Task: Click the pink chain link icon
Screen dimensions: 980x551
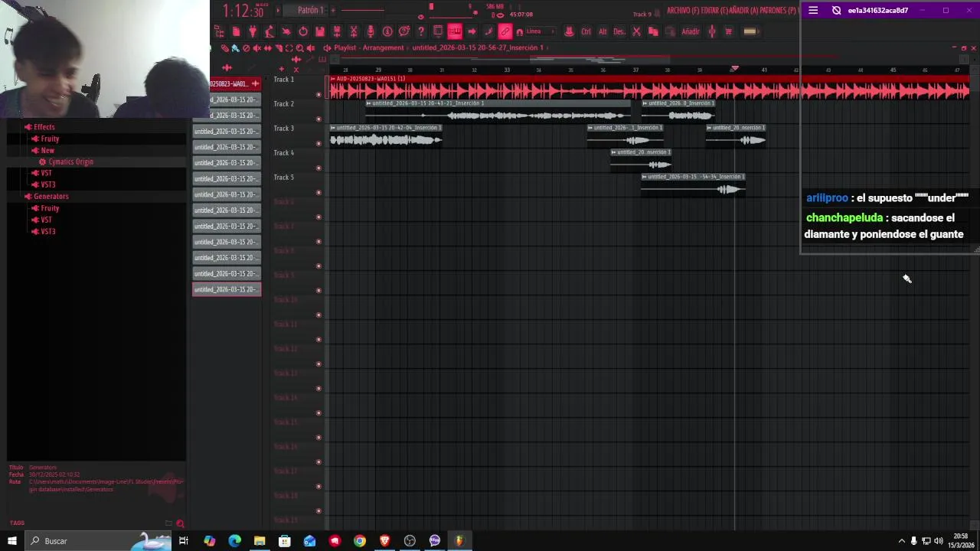Action: [x=505, y=31]
